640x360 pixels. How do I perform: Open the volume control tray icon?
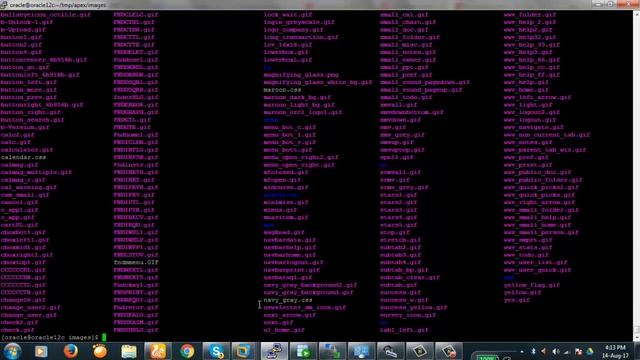coord(555,351)
